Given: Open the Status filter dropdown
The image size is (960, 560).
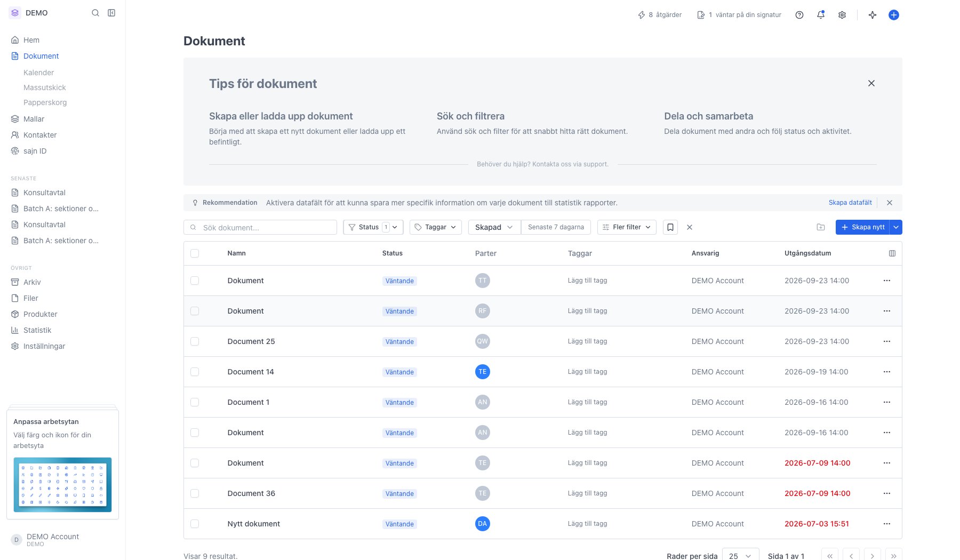Looking at the screenshot, I should coord(373,227).
